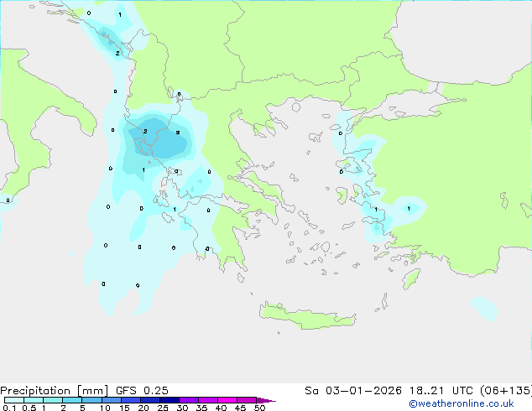This screenshot has height=411, width=532.
Task: Choose the 40–45 mm magenta legend swatch
Action: pos(227,400)
